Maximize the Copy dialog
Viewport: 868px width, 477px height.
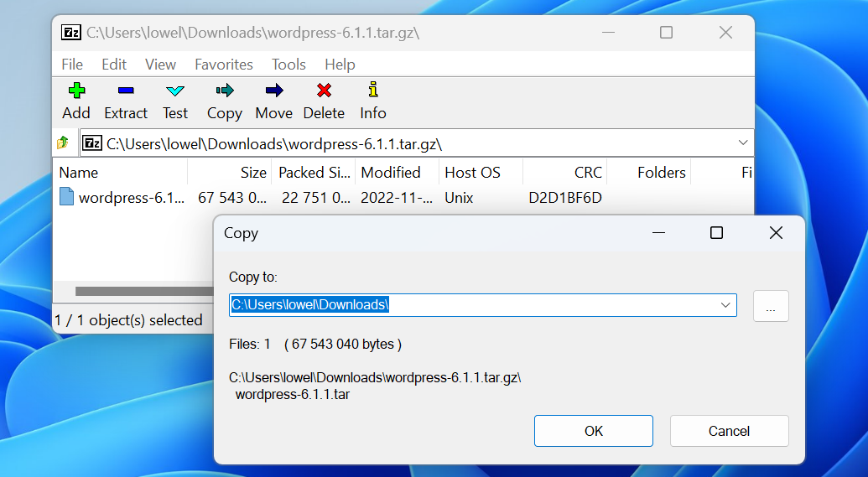tap(716, 233)
